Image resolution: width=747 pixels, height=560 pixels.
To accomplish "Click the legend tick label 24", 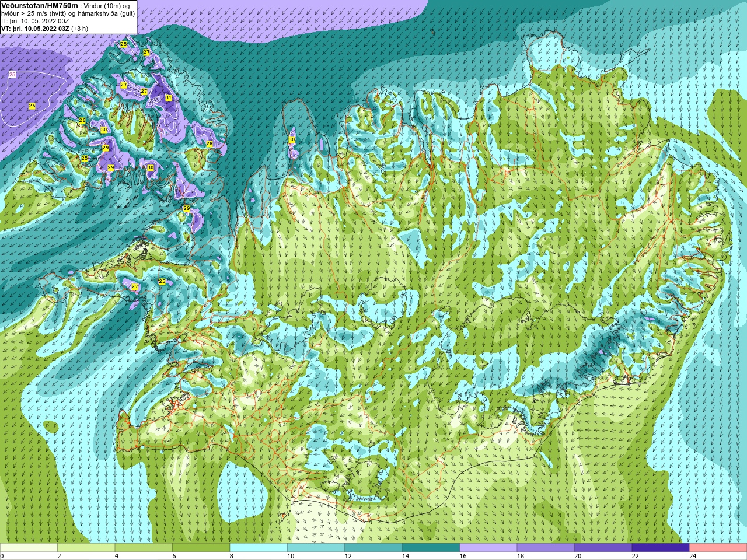I will click(x=693, y=556).
